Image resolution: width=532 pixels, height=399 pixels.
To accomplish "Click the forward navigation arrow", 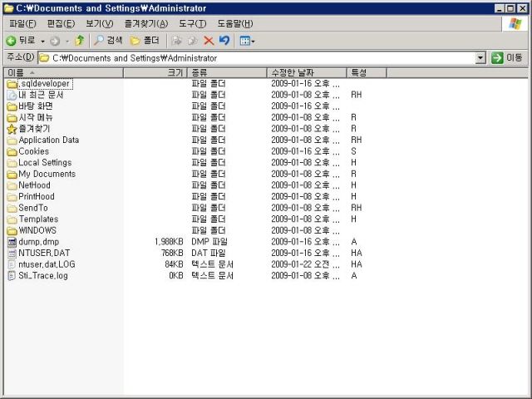I will point(55,41).
